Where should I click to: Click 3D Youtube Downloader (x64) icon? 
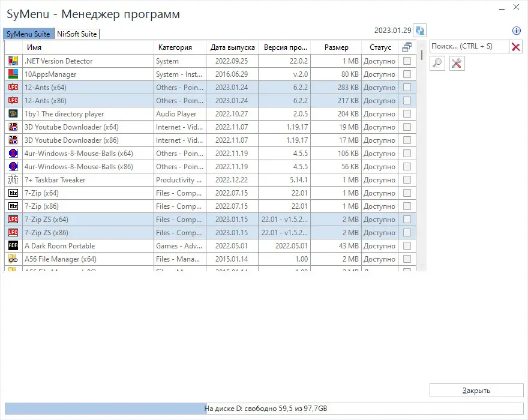(x=13, y=127)
